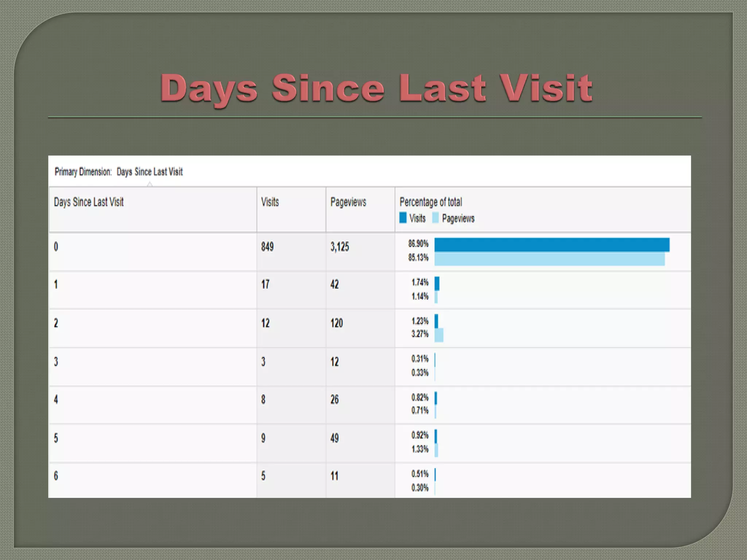This screenshot has height=560, width=747.
Task: Select the row for 6 days since last visit
Action: [56, 476]
